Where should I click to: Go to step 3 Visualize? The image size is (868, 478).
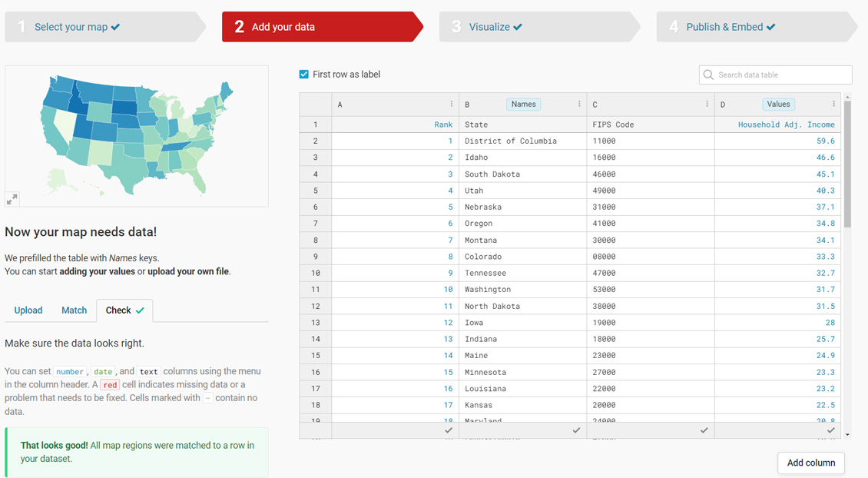[x=495, y=27]
